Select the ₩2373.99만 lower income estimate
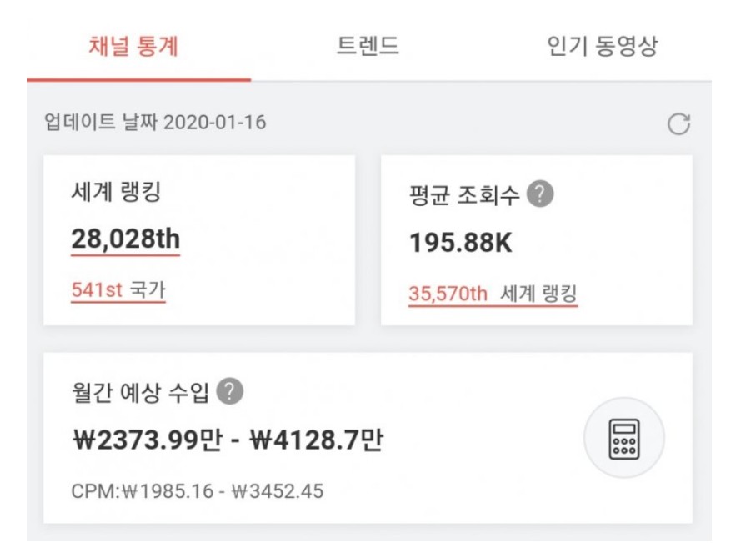The height and width of the screenshot is (543, 756). [147, 440]
